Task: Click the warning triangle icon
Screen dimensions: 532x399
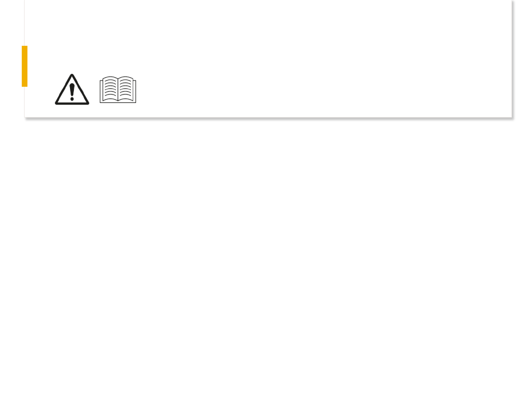Action: pos(72,90)
